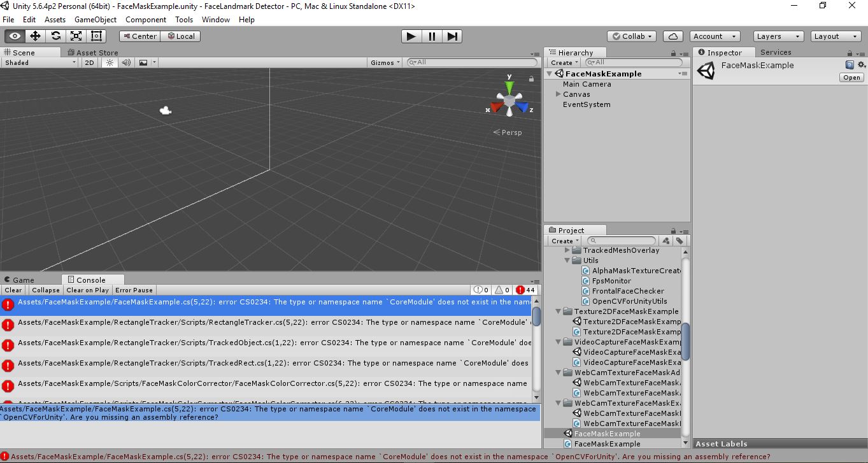Image resolution: width=868 pixels, height=463 pixels.
Task: Open the Window menu
Action: coord(216,20)
